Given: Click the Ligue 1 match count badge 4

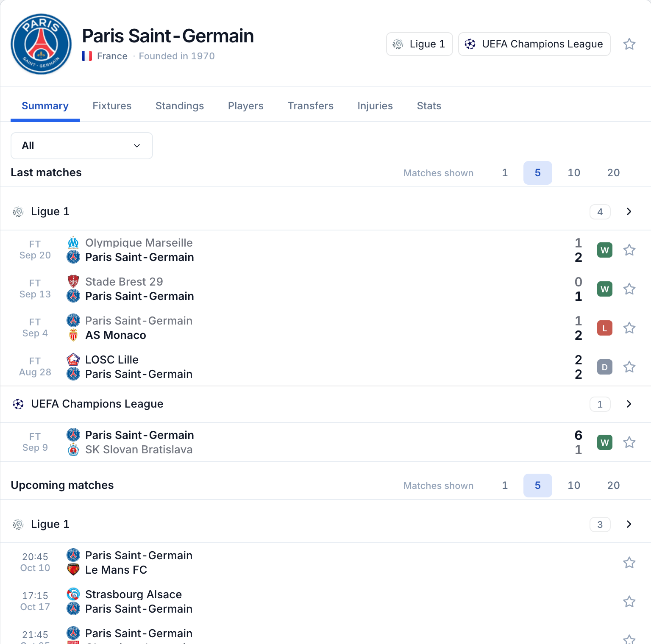Looking at the screenshot, I should [x=600, y=212].
